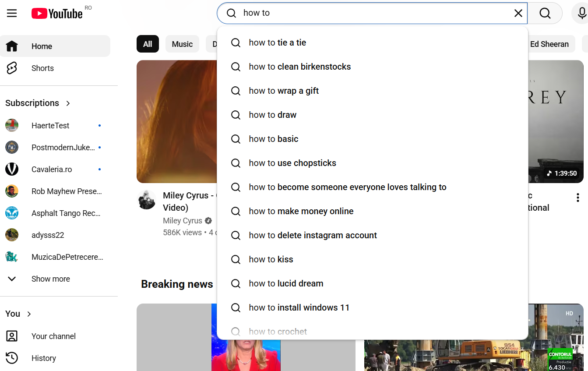Open HaerteTest channel avatar
Viewport: 588px width, 371px height.
(12, 125)
